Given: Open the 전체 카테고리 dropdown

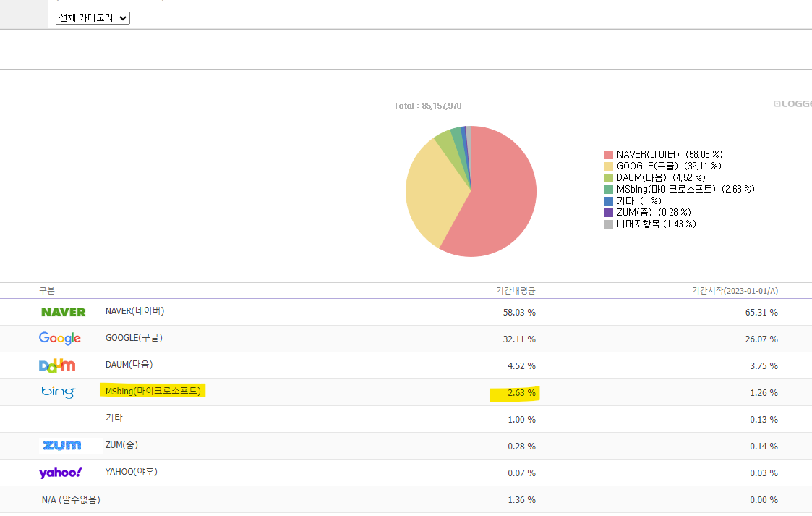Looking at the screenshot, I should [93, 18].
